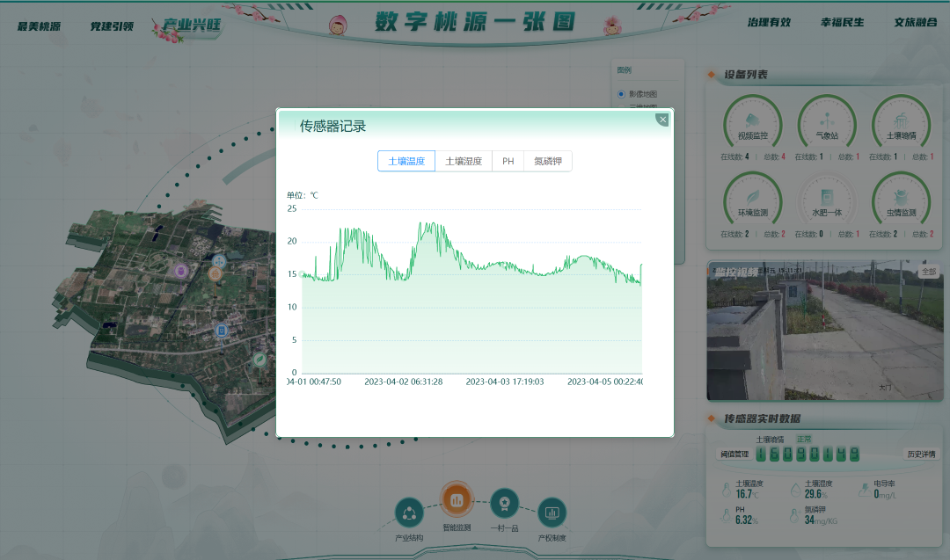Image resolution: width=950 pixels, height=560 pixels.
Task: Click the 气象站 weather station icon
Action: (827, 120)
